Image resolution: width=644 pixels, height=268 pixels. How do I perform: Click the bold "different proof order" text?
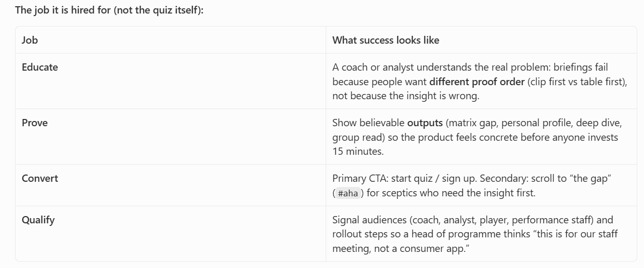point(477,82)
